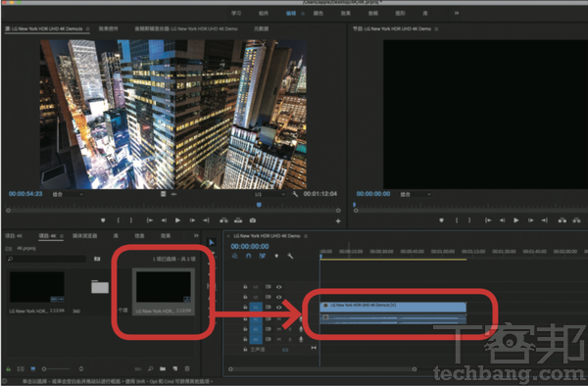This screenshot has width=588, height=386.
Task: Open the Editing workspace tab
Action: (291, 13)
